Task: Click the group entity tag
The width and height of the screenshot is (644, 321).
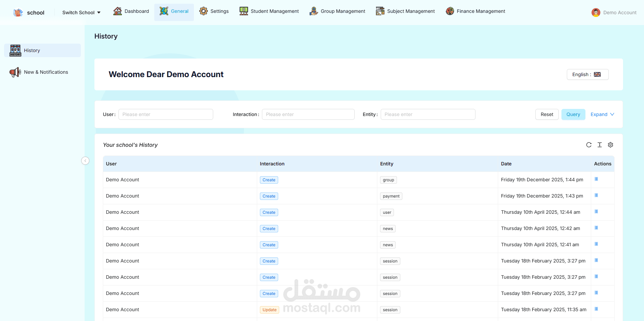Action: pyautogui.click(x=388, y=180)
